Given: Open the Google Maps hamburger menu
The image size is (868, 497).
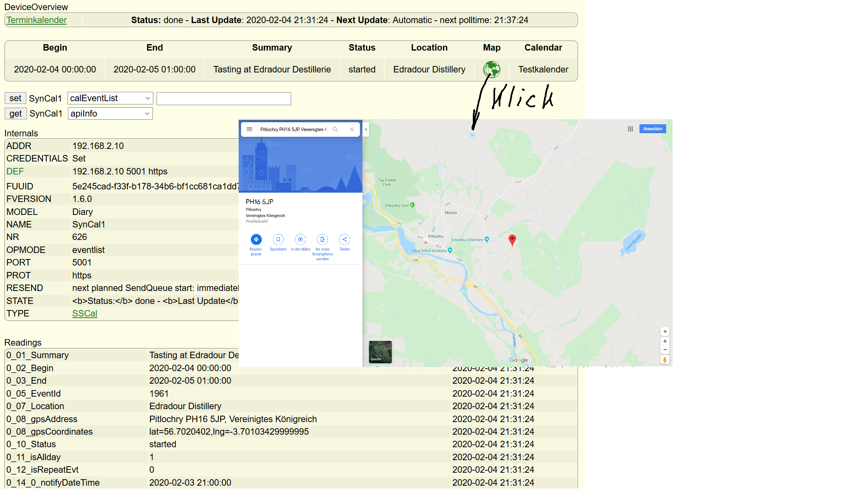Looking at the screenshot, I should click(x=250, y=130).
